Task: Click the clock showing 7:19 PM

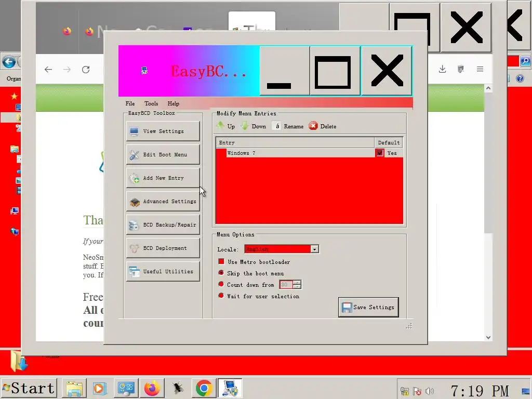Action: click(x=480, y=391)
